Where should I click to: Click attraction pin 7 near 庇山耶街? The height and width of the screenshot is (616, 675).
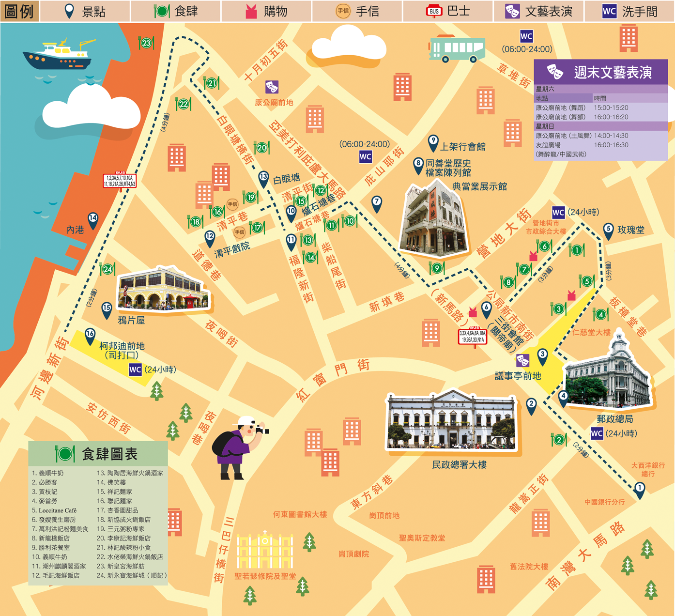click(x=377, y=204)
